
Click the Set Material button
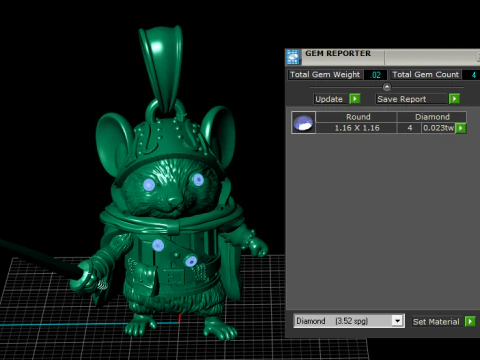pyautogui.click(x=436, y=321)
